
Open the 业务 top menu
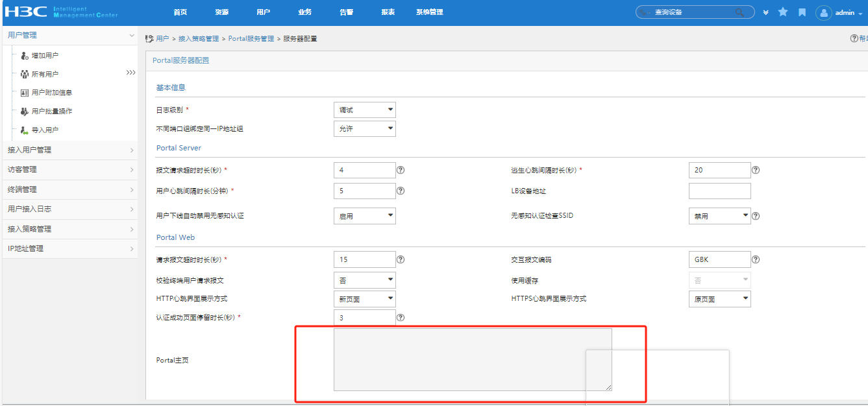pos(305,12)
